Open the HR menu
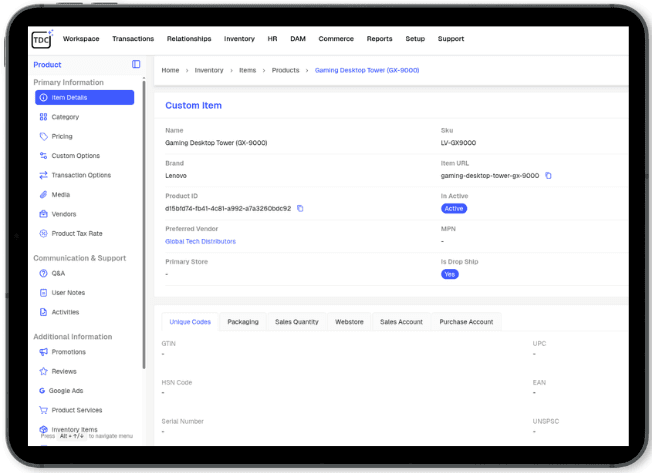The height and width of the screenshot is (473, 652). click(x=272, y=39)
